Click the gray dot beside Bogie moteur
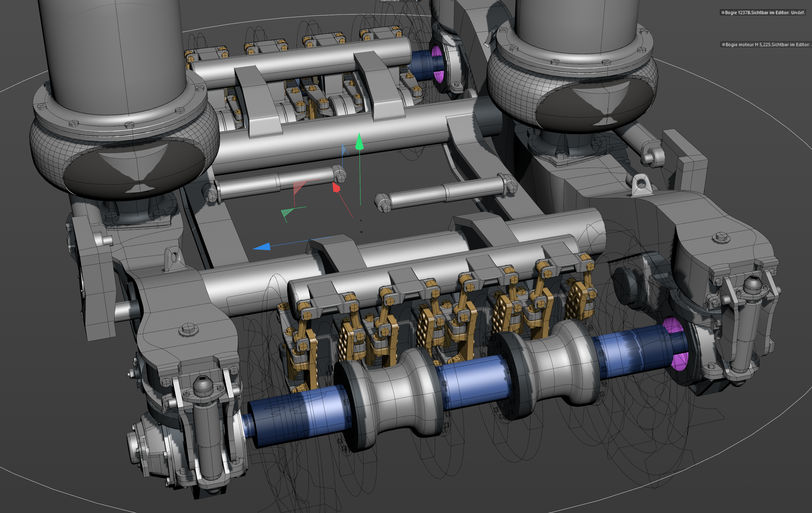Viewport: 812px width, 513px height. [723, 44]
